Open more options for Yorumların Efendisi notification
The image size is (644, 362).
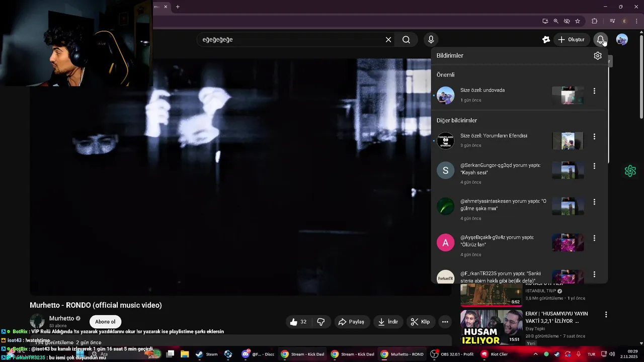pyautogui.click(x=594, y=136)
